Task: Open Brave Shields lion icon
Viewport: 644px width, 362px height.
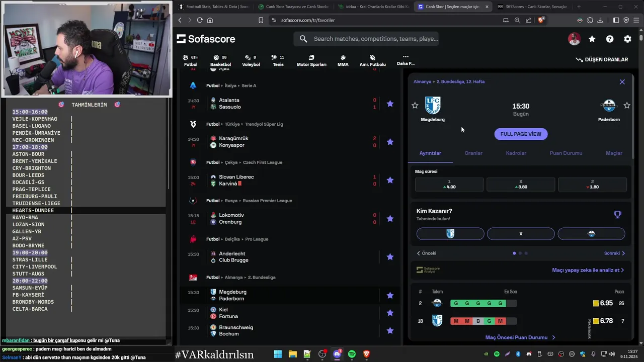Action: pyautogui.click(x=541, y=20)
